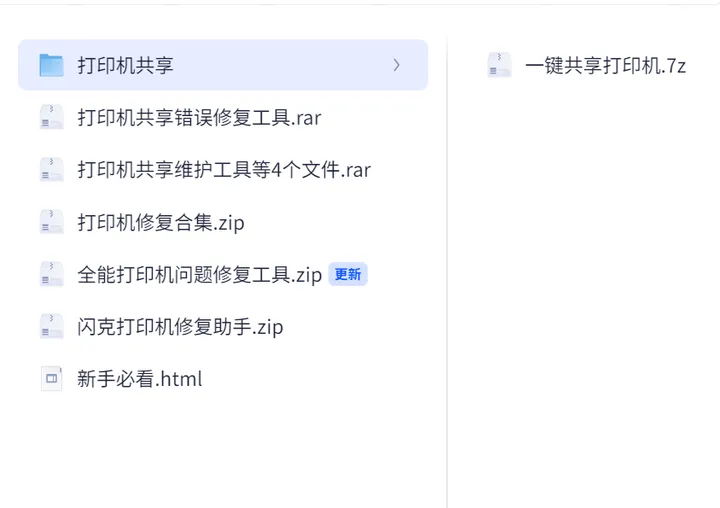Click archive icon of 一键共享打印机.7z
The width and height of the screenshot is (720, 508).
tap(499, 65)
